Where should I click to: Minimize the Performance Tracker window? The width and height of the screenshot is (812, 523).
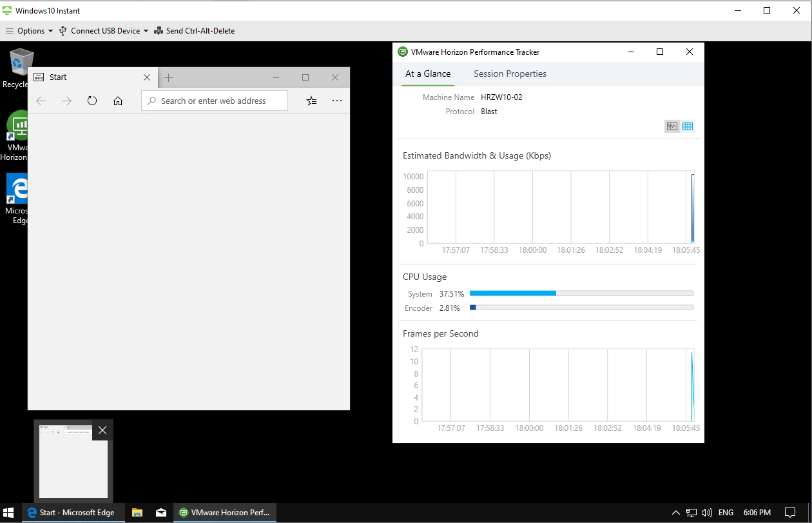630,52
